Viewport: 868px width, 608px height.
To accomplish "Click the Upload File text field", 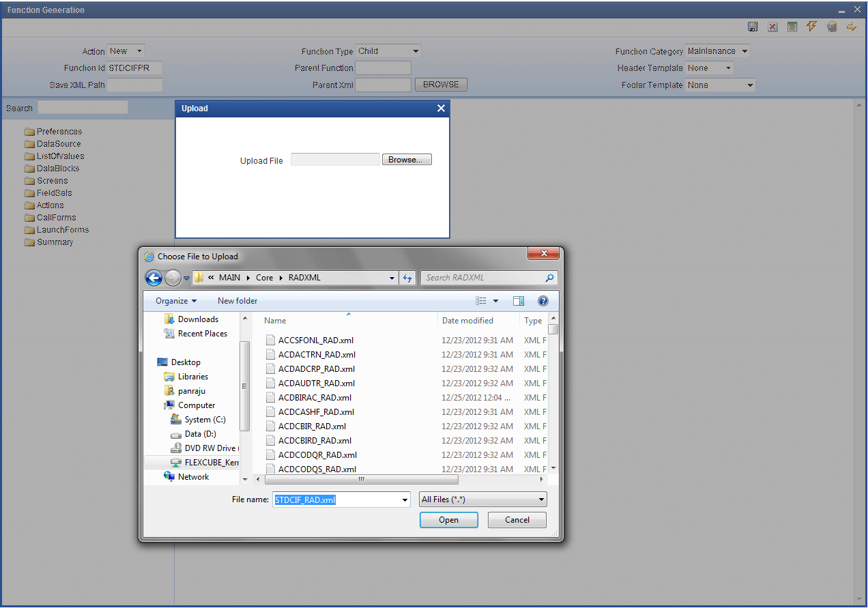I will (335, 160).
